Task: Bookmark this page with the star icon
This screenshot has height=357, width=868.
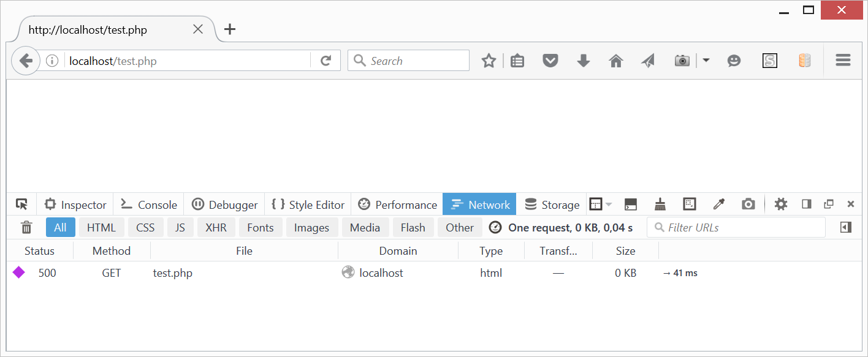Action: tap(489, 61)
